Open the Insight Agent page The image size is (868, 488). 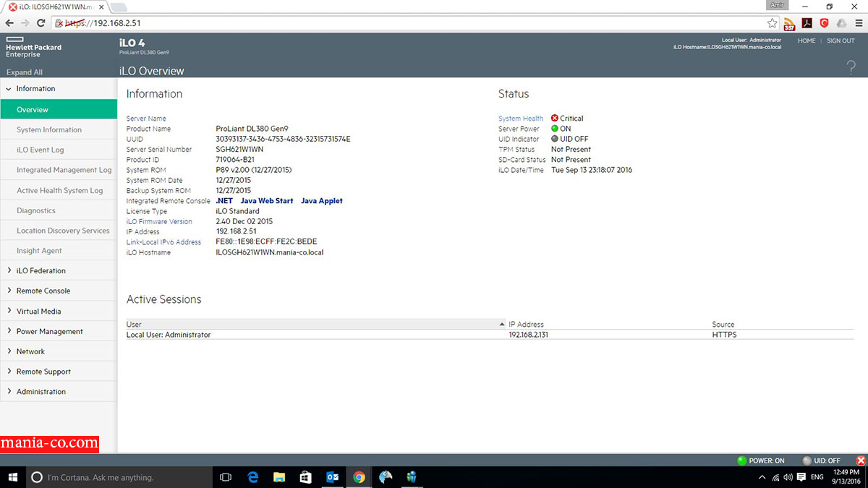58,251
